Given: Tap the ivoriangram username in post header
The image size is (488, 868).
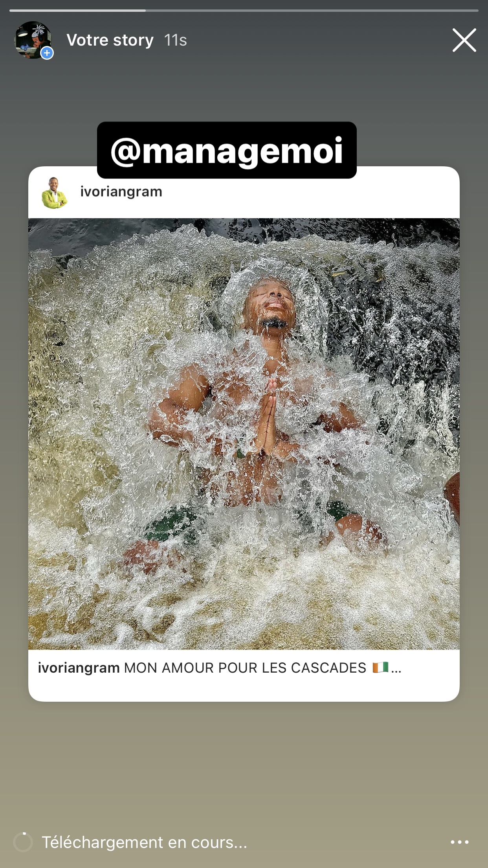Looking at the screenshot, I should [121, 192].
